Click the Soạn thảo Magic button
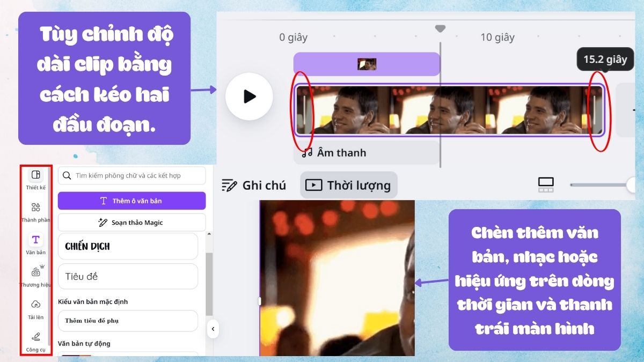Screen dimensions: 644x362 [132, 222]
